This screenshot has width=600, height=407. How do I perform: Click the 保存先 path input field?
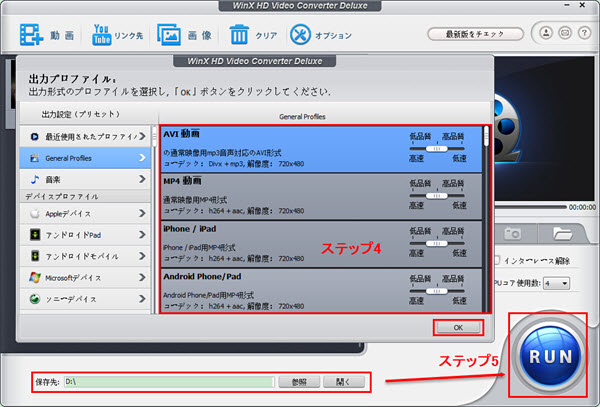pos(169,382)
